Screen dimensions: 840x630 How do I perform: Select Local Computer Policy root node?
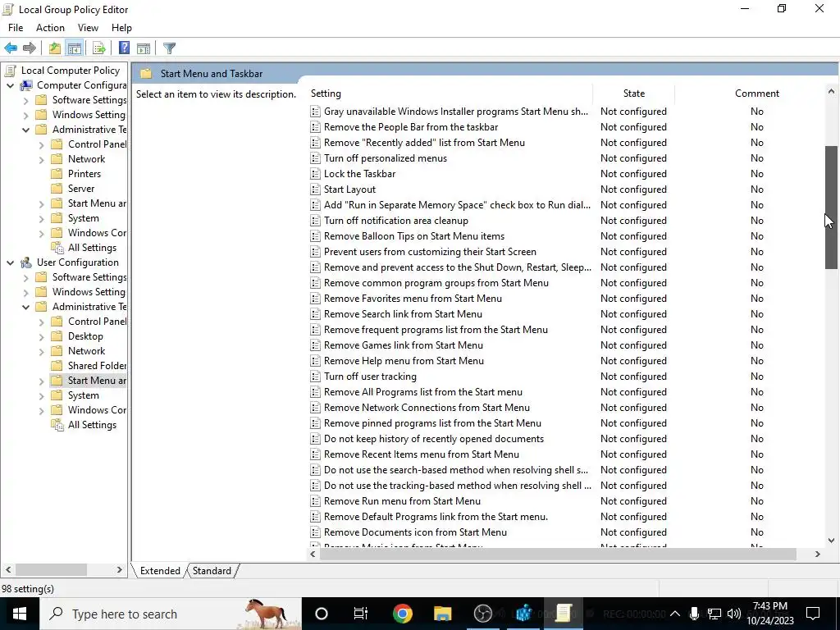71,71
